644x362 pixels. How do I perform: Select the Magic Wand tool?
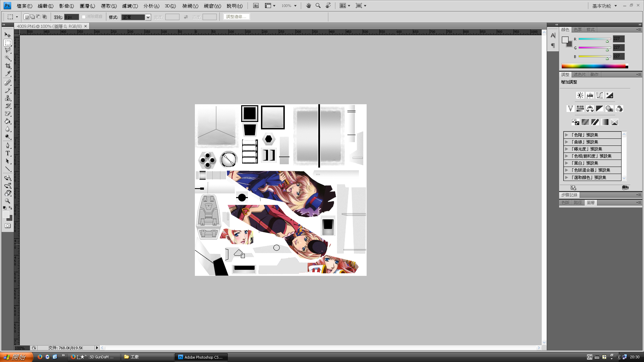tap(8, 58)
